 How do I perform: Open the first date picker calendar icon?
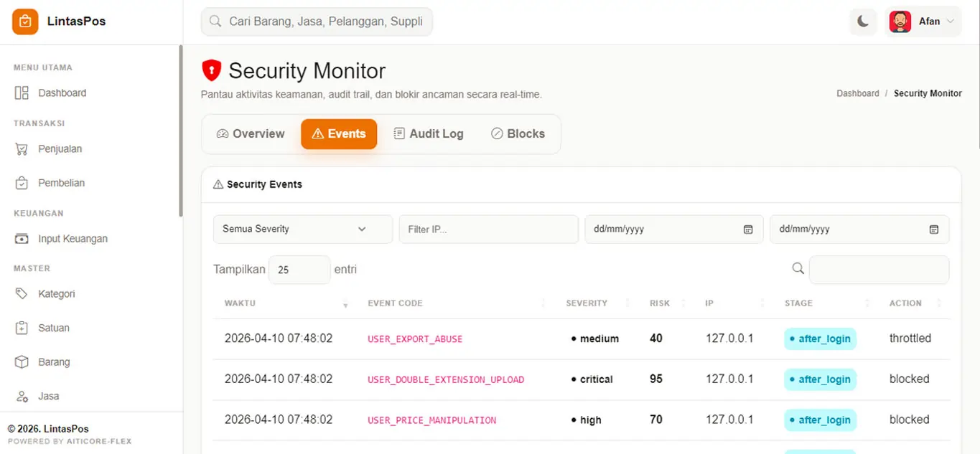[x=748, y=230]
